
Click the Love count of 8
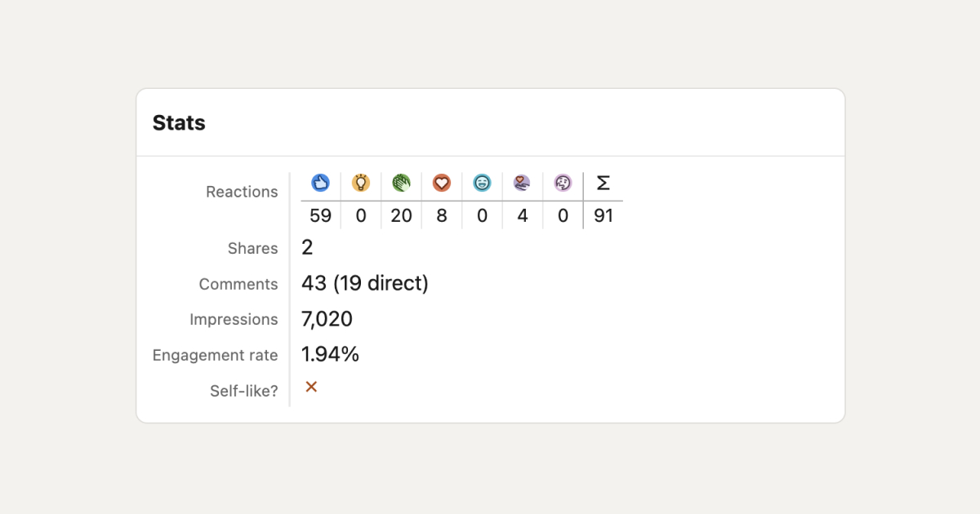[442, 216]
